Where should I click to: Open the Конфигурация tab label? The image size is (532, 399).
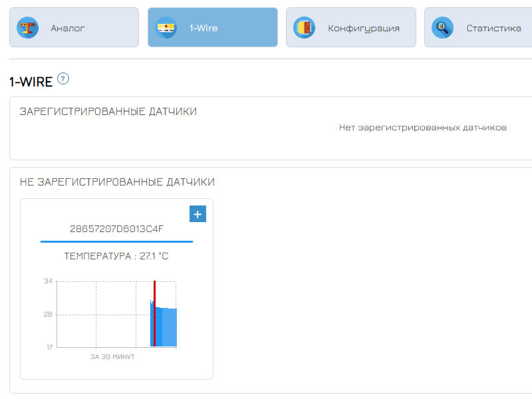pyautogui.click(x=363, y=29)
